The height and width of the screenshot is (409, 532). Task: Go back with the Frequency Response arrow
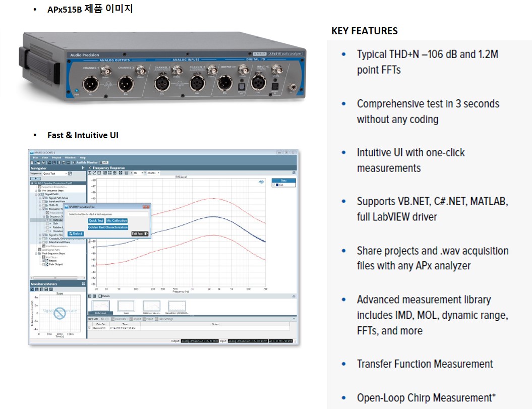[90, 168]
